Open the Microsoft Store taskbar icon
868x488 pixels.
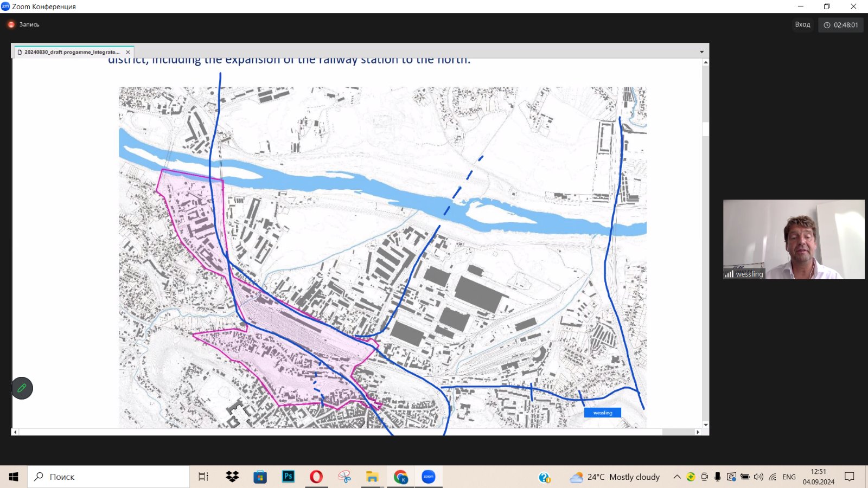260,477
